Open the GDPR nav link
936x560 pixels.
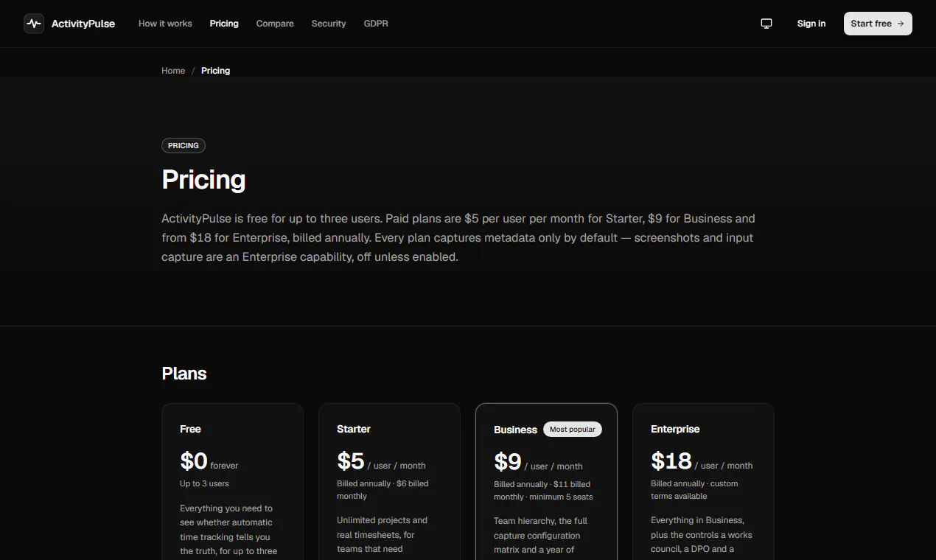[376, 24]
